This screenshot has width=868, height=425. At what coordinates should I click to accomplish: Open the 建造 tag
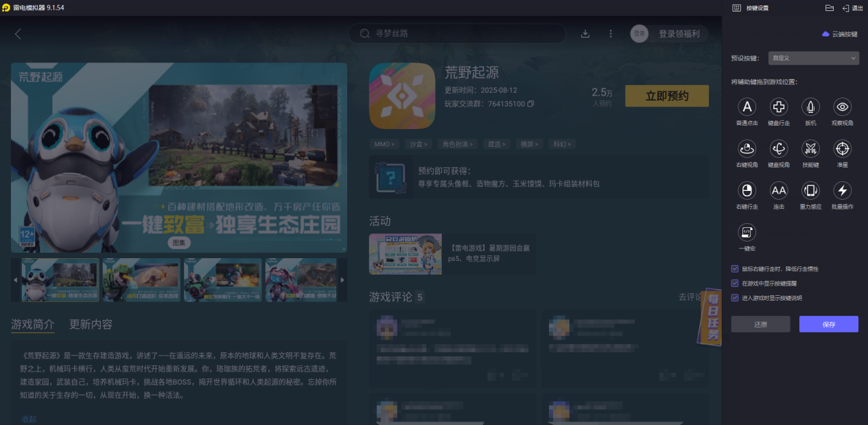495,144
